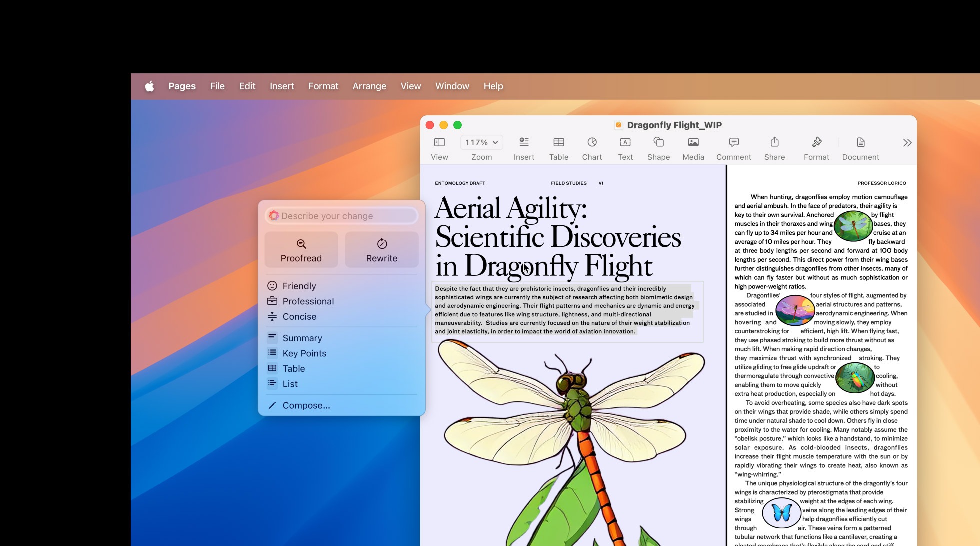Open the 117% Zoom dropdown
This screenshot has height=546, width=980.
(481, 143)
